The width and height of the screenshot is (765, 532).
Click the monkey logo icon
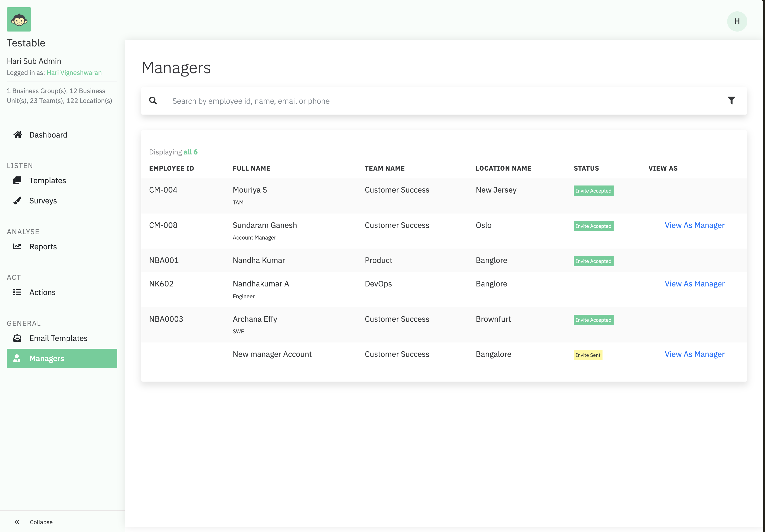pos(19,20)
